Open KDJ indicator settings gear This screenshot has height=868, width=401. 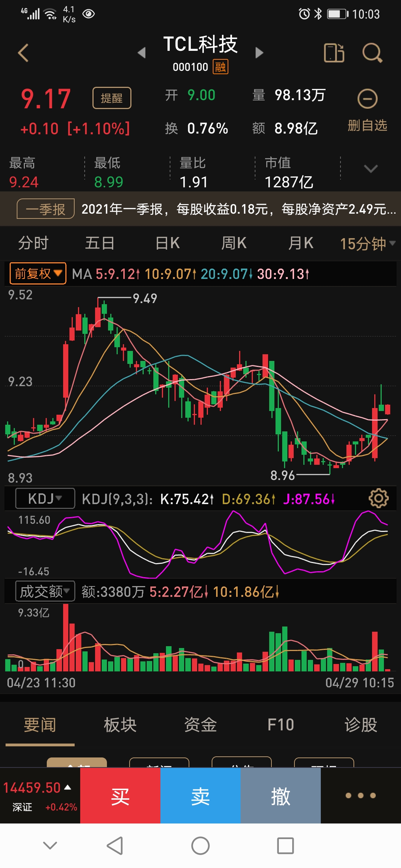pyautogui.click(x=378, y=499)
